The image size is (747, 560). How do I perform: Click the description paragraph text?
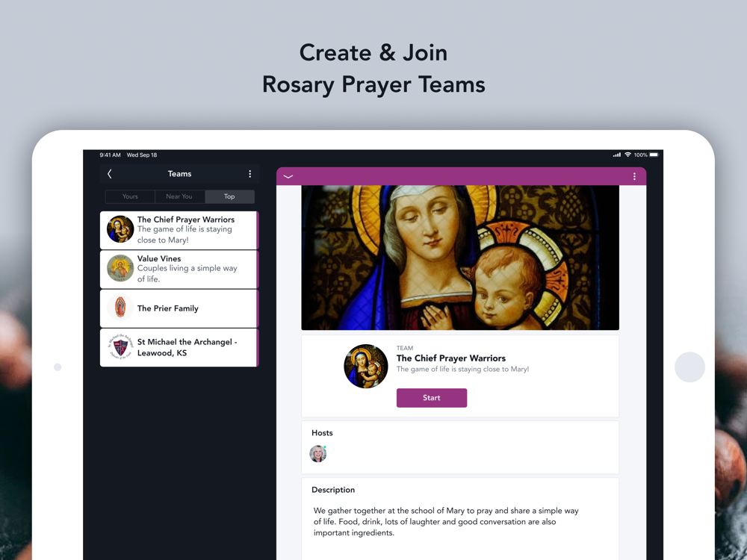tap(446, 521)
